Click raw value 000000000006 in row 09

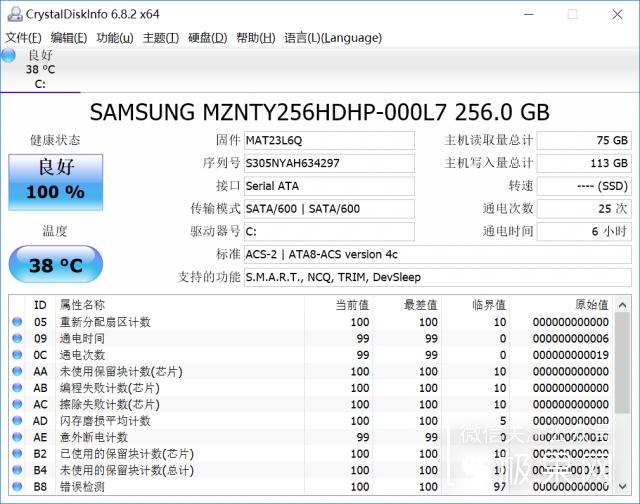pyautogui.click(x=571, y=338)
